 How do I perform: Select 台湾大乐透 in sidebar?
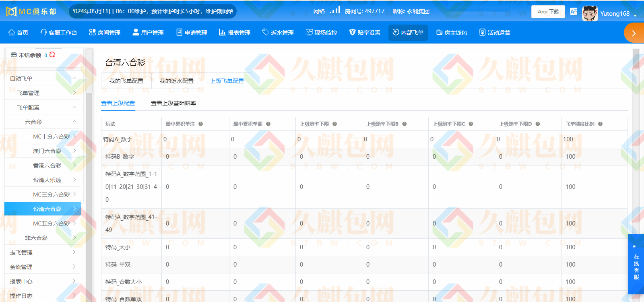[43, 180]
